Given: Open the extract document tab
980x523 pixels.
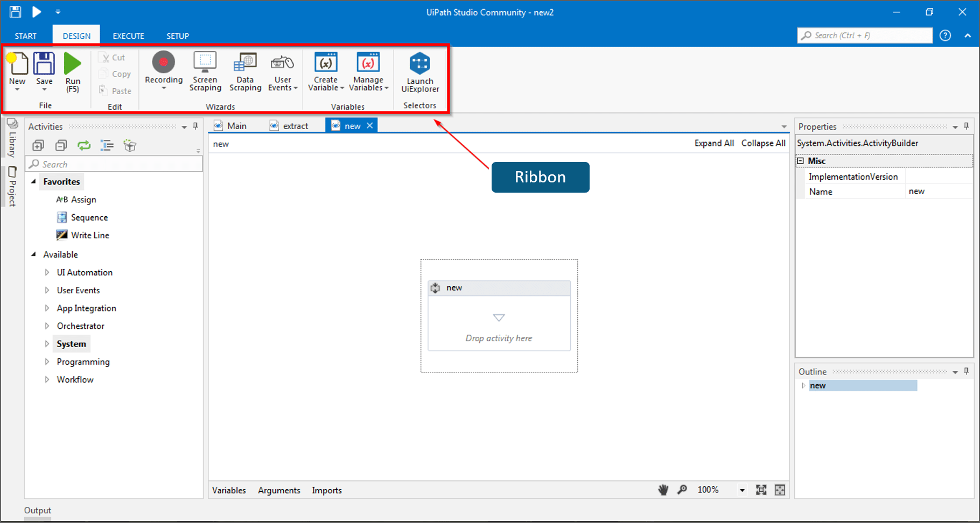Looking at the screenshot, I should point(289,126).
